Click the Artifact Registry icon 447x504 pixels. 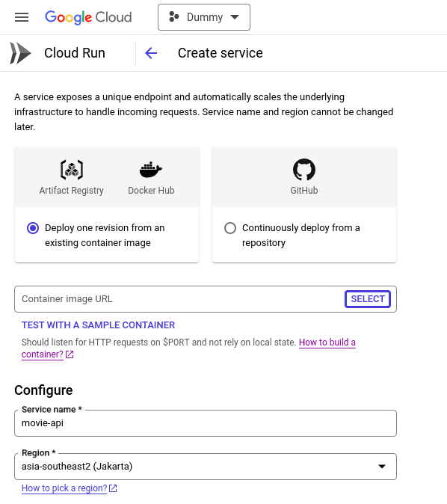[72, 170]
